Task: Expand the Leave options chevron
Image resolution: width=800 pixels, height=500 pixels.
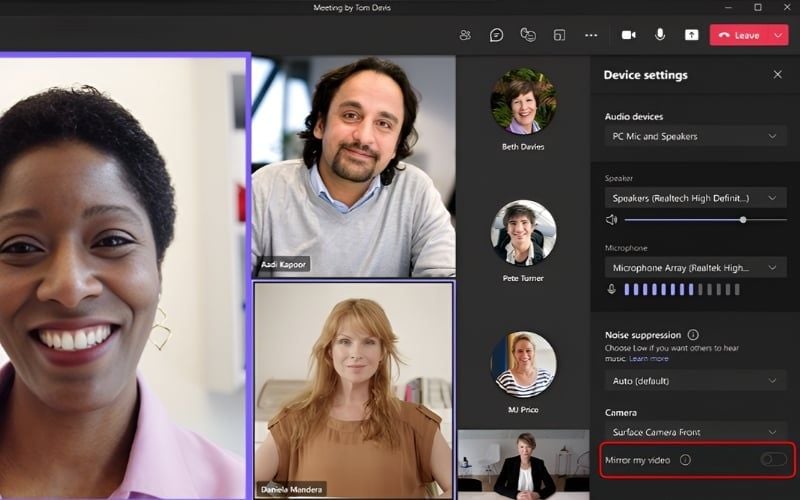Action: [x=778, y=35]
